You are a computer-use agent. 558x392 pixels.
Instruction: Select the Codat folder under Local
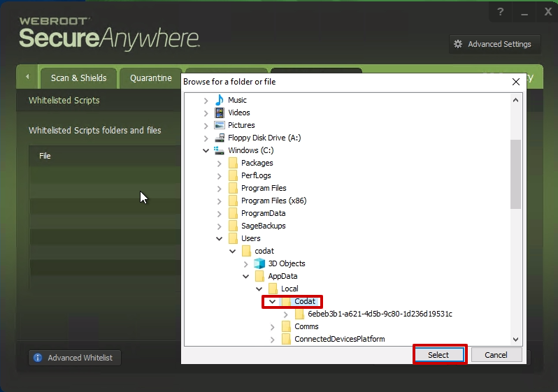point(305,301)
